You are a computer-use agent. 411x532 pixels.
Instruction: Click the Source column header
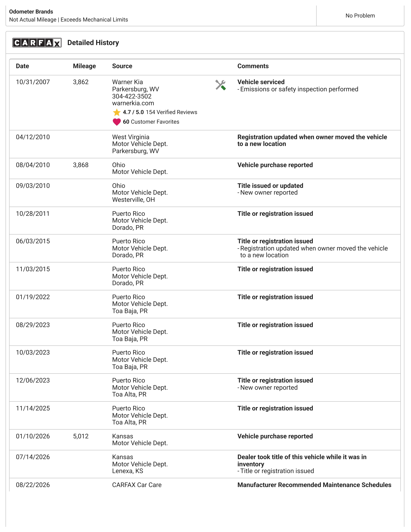[x=122, y=66]
